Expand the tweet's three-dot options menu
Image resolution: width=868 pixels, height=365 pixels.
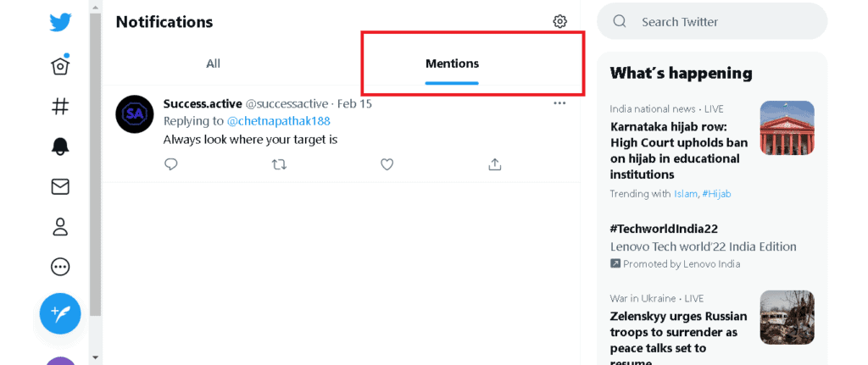pyautogui.click(x=559, y=103)
